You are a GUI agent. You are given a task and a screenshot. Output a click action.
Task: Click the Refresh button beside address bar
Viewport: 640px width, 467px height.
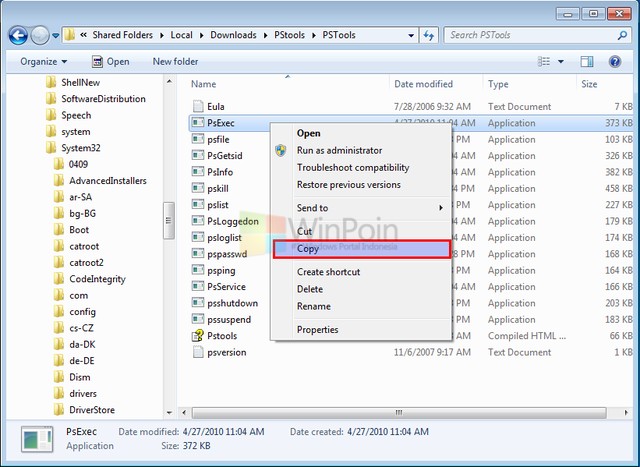(x=429, y=36)
